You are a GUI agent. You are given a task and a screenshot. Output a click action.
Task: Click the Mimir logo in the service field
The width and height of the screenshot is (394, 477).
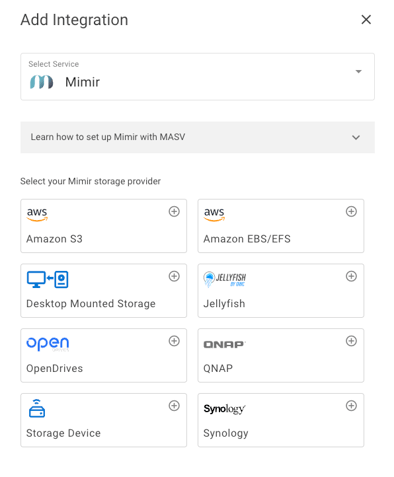tap(41, 82)
